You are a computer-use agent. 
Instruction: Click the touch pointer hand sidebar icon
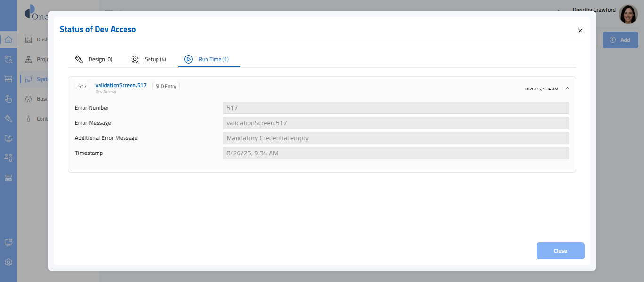(x=8, y=99)
